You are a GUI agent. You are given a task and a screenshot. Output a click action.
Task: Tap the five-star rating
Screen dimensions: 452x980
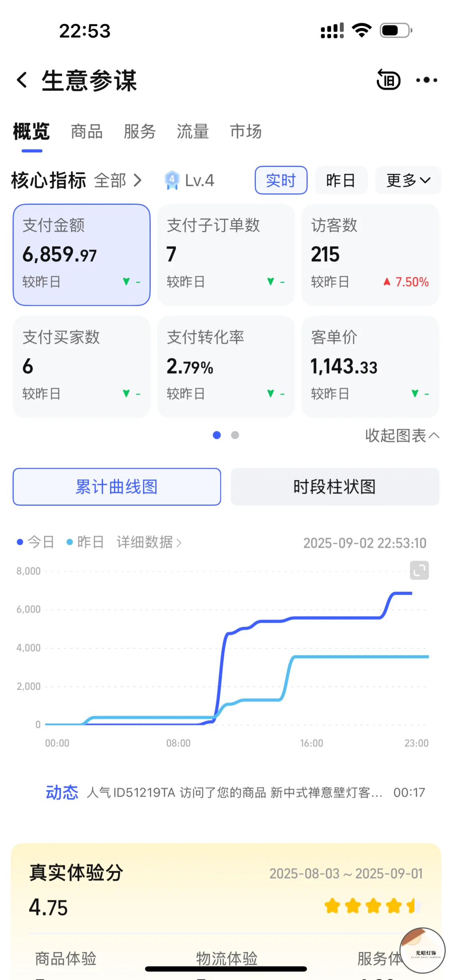[x=373, y=906]
